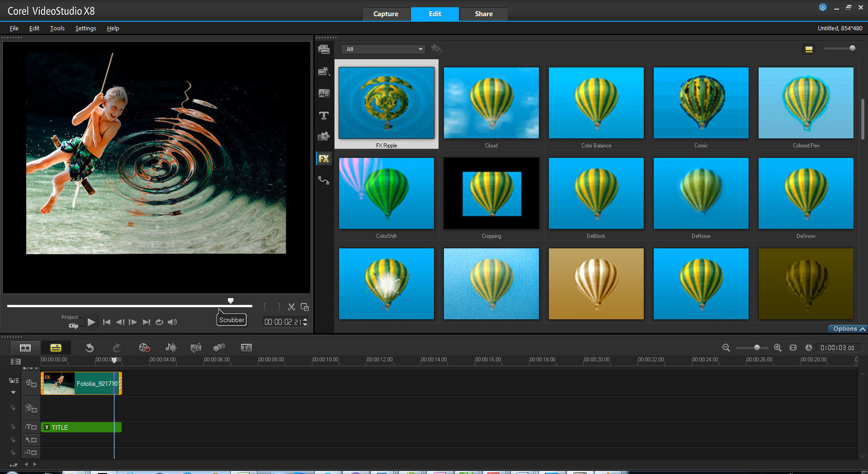Screen dimensions: 868x474
Task: Select the TITLE clip on the timeline
Action: coord(81,427)
